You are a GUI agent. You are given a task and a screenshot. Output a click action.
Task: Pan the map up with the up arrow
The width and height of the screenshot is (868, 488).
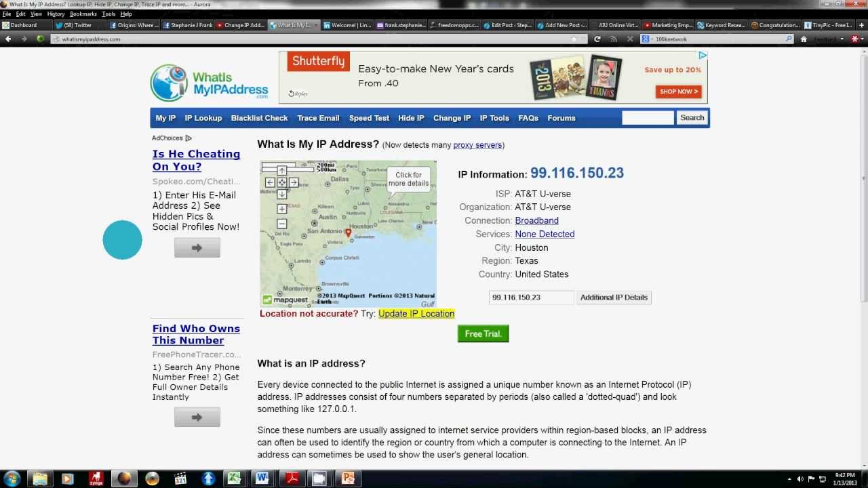pyautogui.click(x=281, y=171)
